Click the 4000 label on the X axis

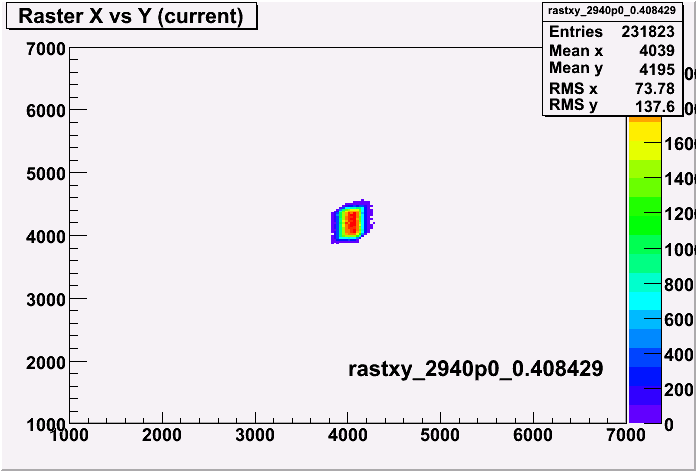pos(347,435)
